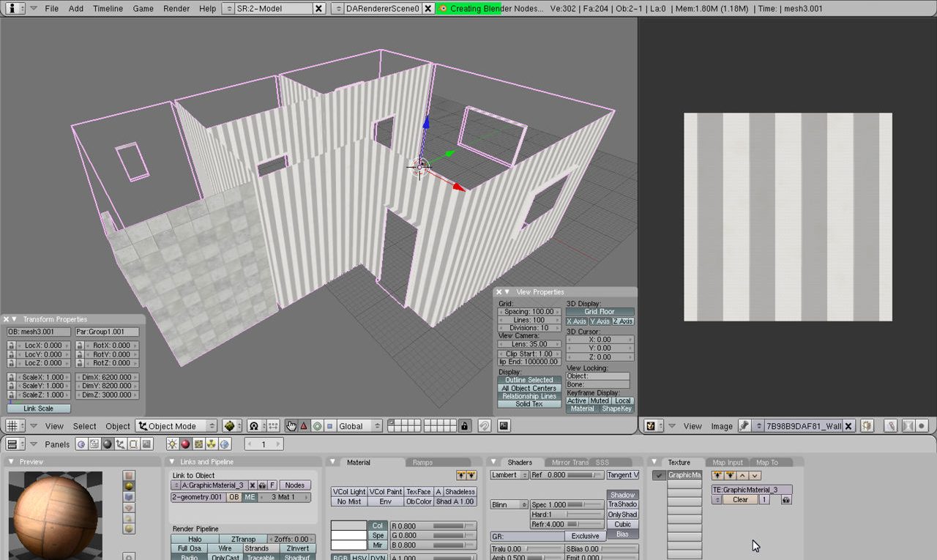This screenshot has height=560, width=937.
Task: Switch to the Map Input tab
Action: pos(728,463)
